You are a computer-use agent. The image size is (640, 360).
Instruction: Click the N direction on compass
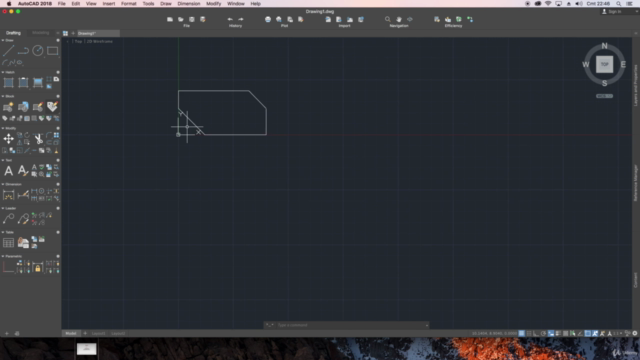(x=604, y=46)
